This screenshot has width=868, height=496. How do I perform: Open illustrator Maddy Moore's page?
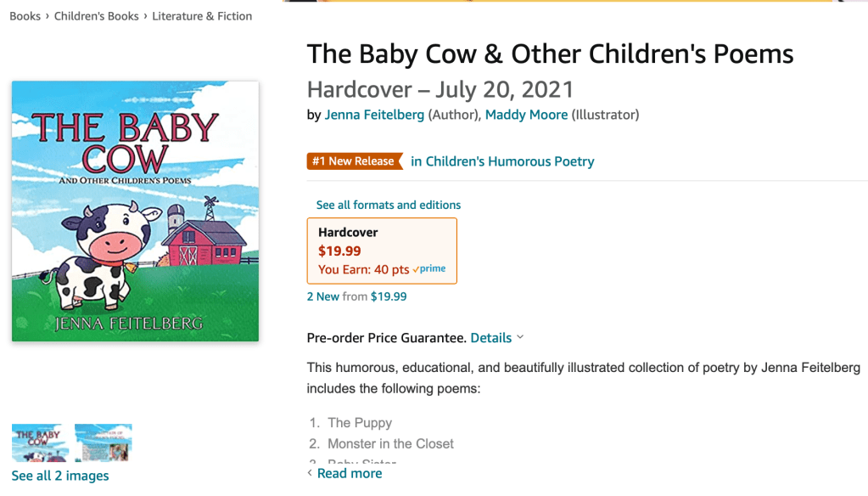[526, 115]
